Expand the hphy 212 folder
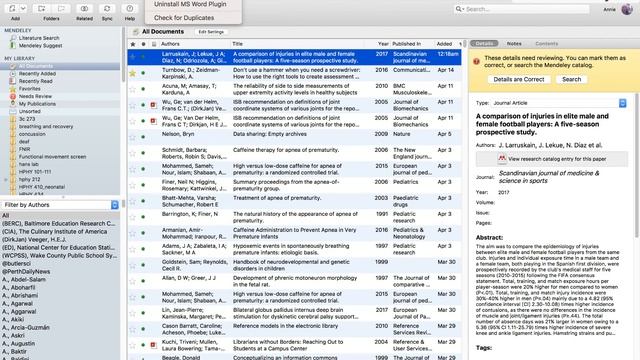640x360 pixels. [6, 179]
